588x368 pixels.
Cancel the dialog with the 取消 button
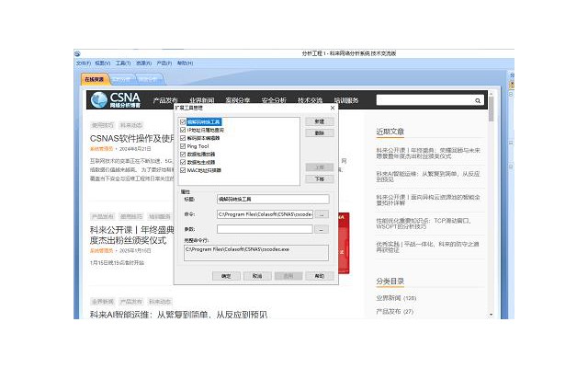pos(257,276)
